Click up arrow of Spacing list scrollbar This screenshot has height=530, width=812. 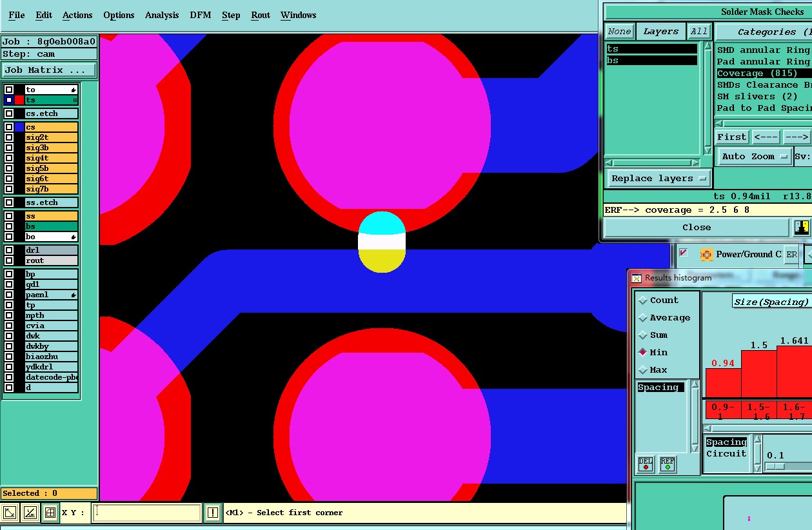point(695,386)
